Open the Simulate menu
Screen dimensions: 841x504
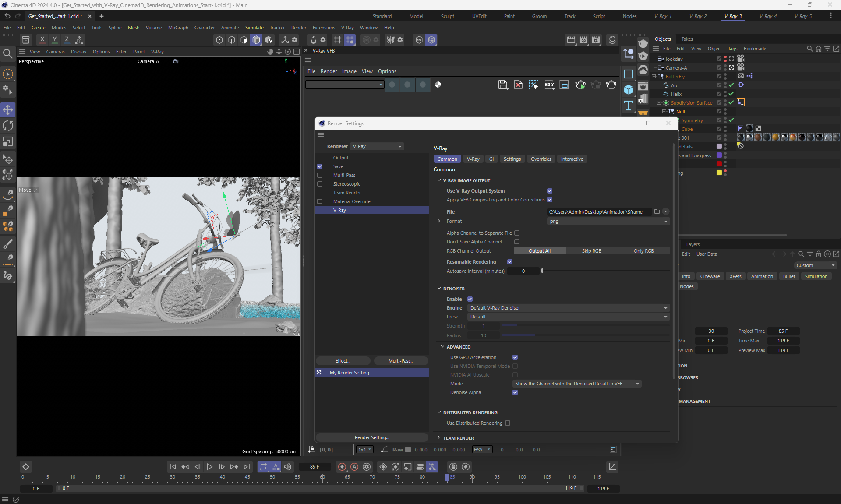pos(254,28)
